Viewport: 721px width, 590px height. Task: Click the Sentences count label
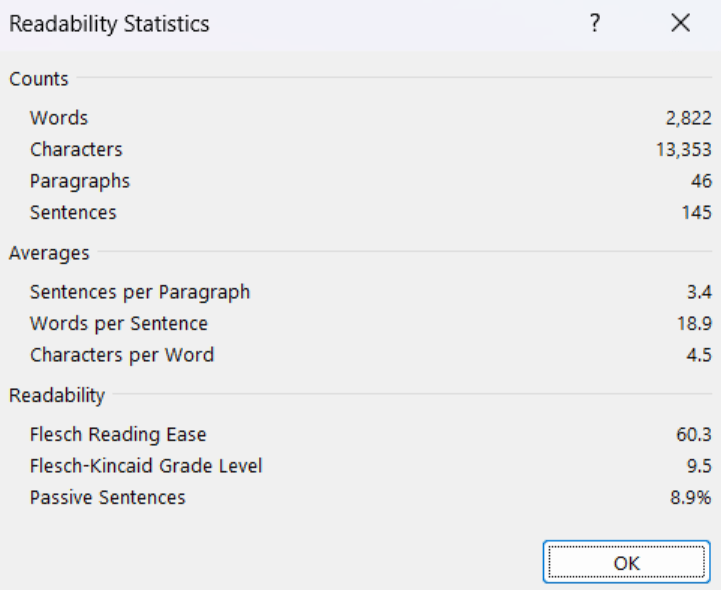click(x=73, y=212)
